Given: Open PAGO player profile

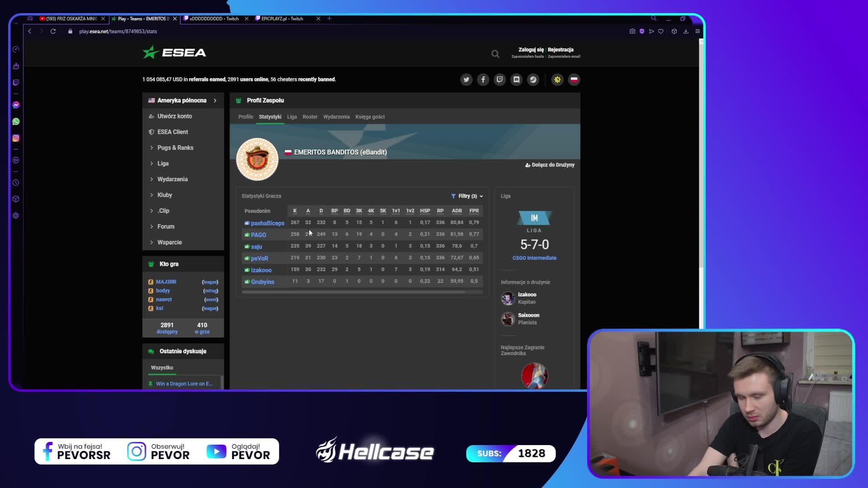Looking at the screenshot, I should pyautogui.click(x=259, y=235).
